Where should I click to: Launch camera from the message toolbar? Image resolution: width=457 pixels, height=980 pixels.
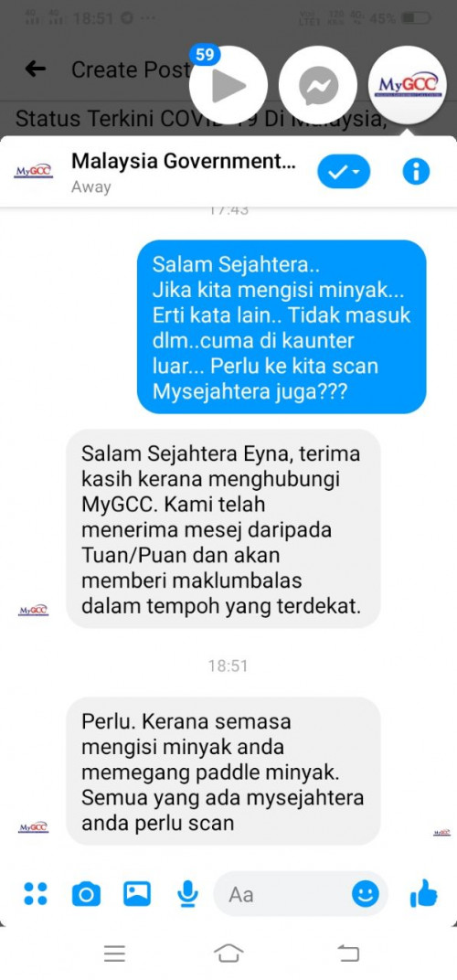tap(86, 894)
